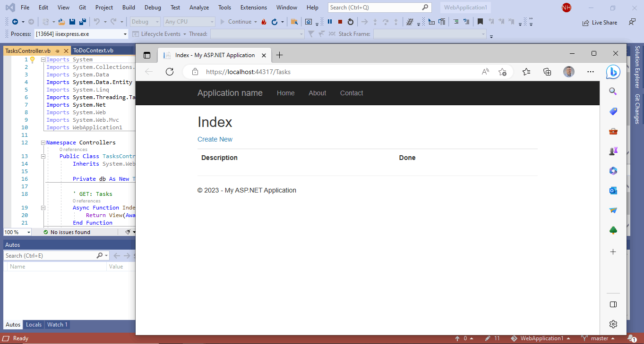
Task: Click the Edge browser favorites star icon
Action: click(502, 72)
